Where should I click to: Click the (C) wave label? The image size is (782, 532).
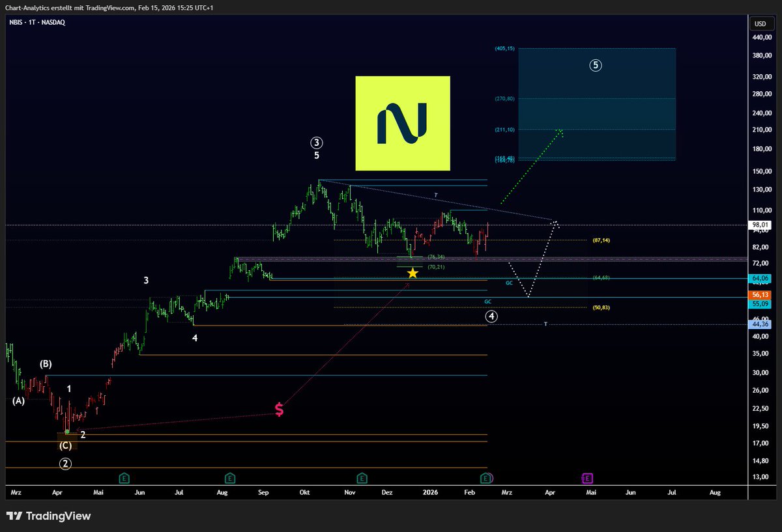(x=65, y=446)
